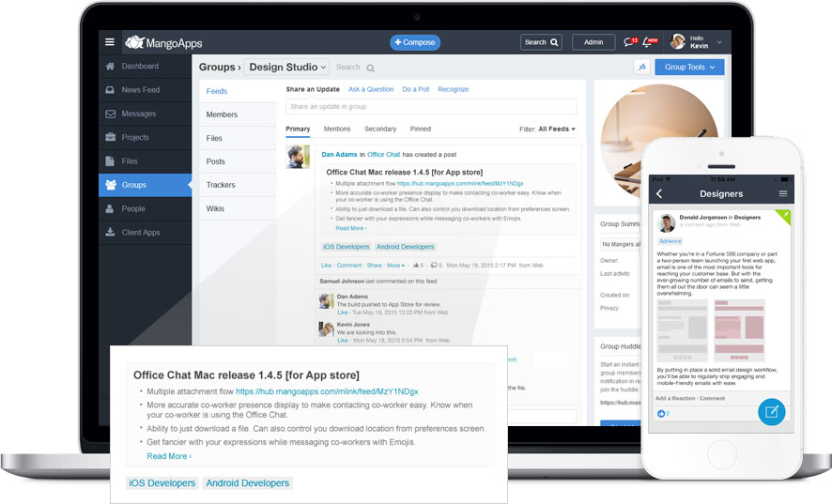Open the bell notifications icon

click(649, 41)
